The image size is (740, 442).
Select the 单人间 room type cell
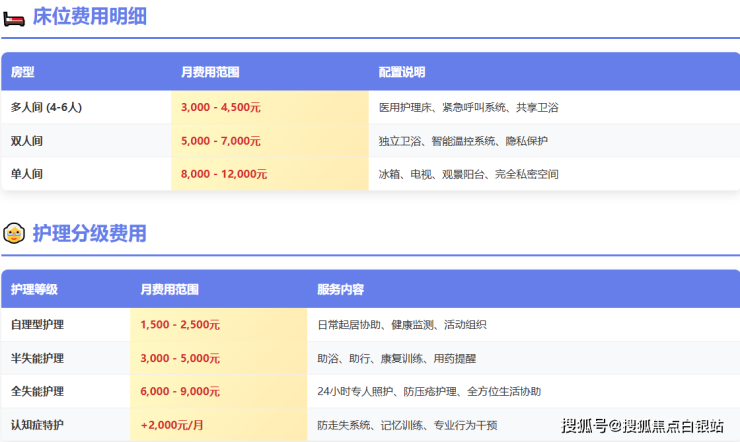pyautogui.click(x=27, y=174)
